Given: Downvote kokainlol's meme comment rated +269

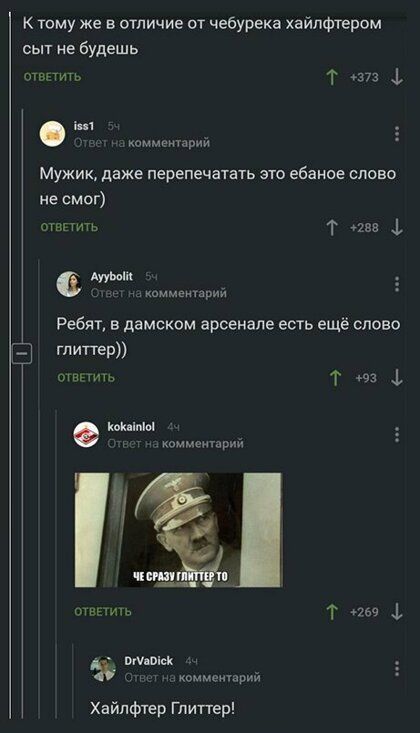Looking at the screenshot, I should [397, 612].
